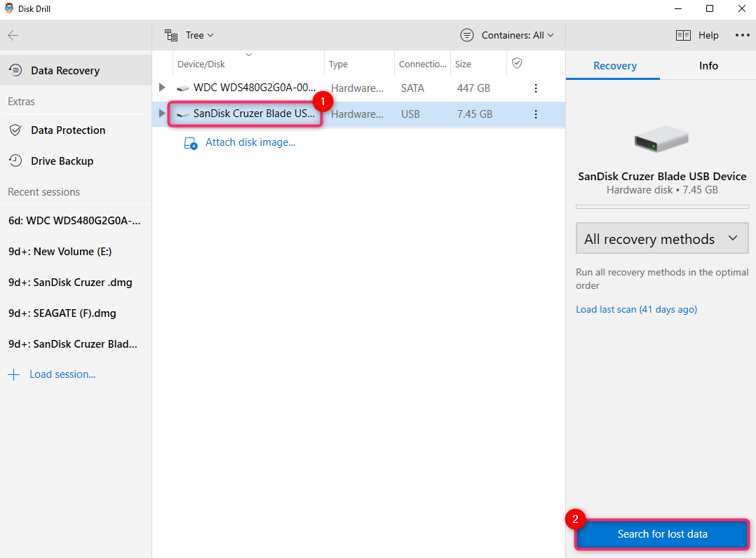This screenshot has height=558, width=756.
Task: Open recent session New Volume (E:)
Action: tap(60, 252)
